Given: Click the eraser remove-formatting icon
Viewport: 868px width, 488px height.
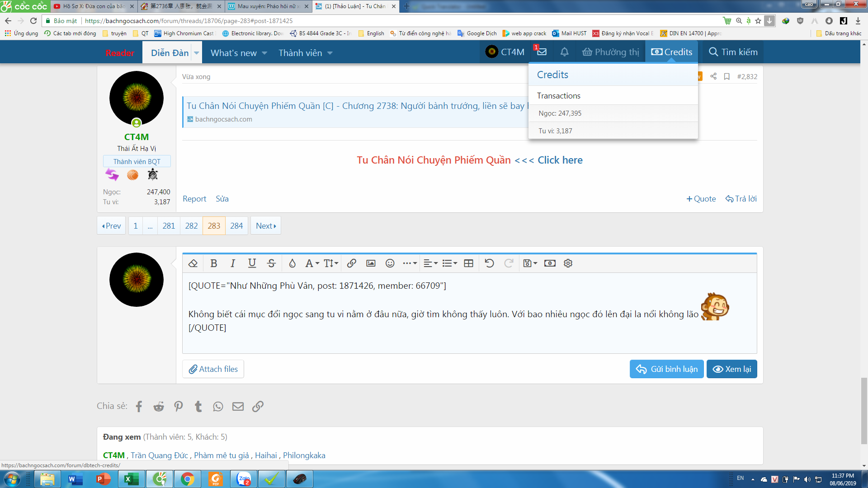Looking at the screenshot, I should coord(193,263).
